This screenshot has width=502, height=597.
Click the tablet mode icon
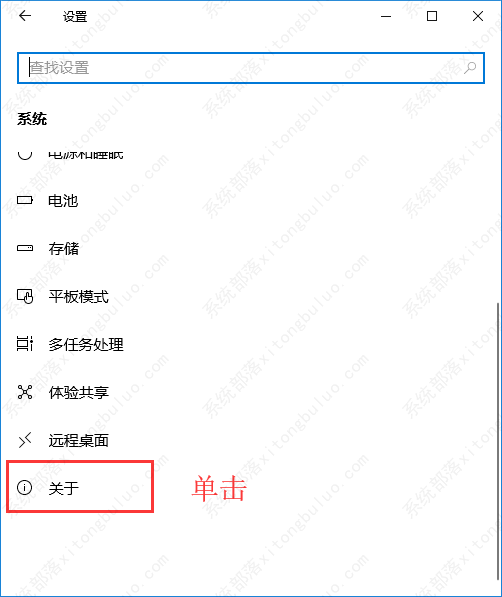pos(25,296)
